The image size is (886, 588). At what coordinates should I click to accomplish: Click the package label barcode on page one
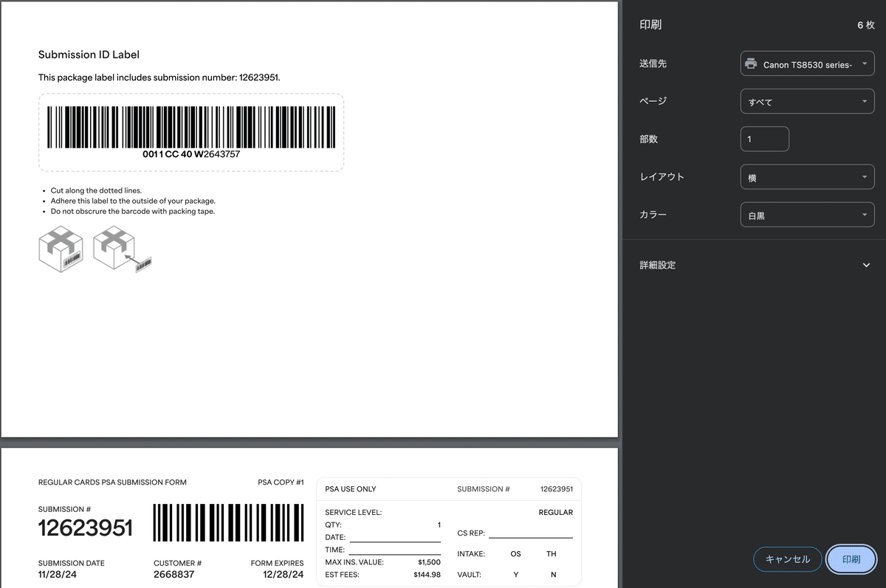(x=191, y=127)
